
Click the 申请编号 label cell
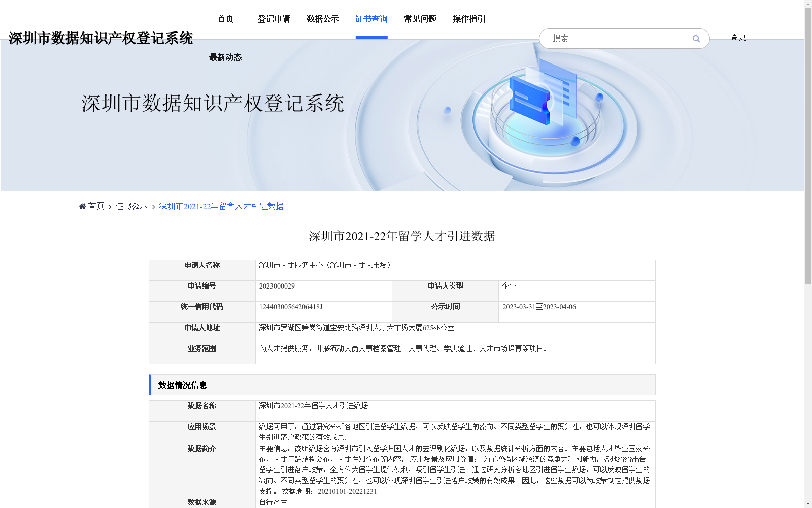(202, 291)
